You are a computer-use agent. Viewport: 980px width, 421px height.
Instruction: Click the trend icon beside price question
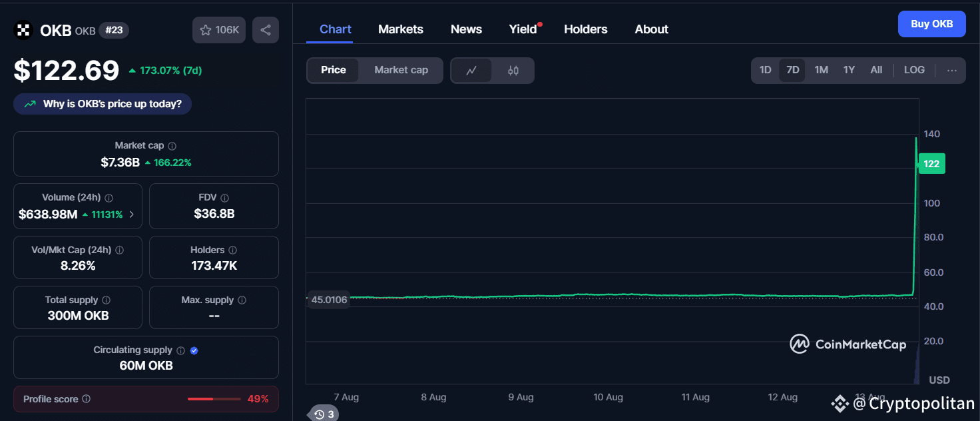coord(30,104)
